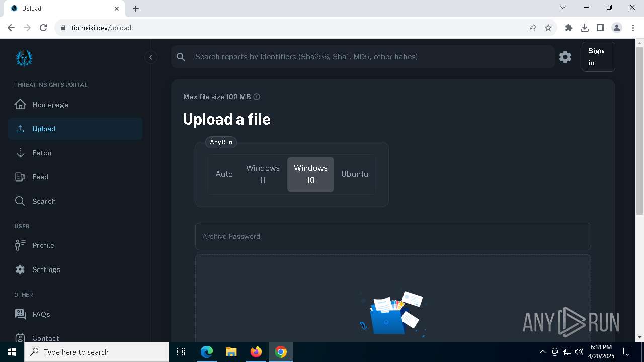Open the Chrome downloads icon
Viewport: 644px width, 362px height.
point(585,28)
